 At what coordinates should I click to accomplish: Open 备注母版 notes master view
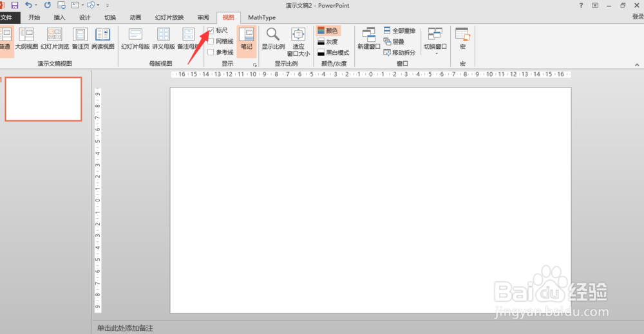point(189,39)
